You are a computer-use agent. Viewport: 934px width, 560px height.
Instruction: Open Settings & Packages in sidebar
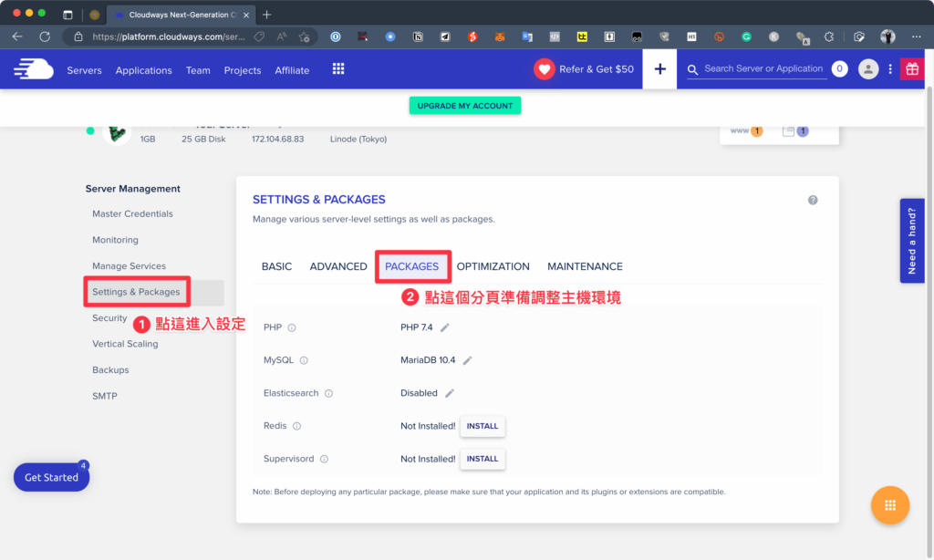136,292
